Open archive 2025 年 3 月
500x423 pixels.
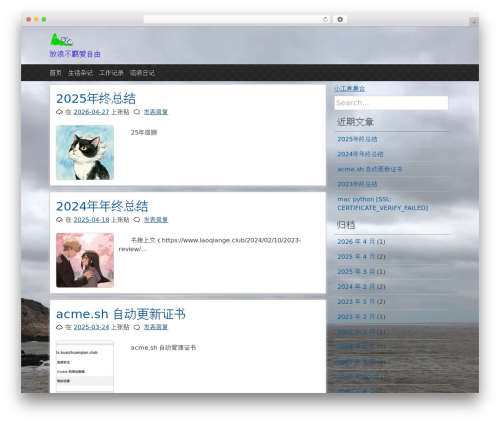356,272
